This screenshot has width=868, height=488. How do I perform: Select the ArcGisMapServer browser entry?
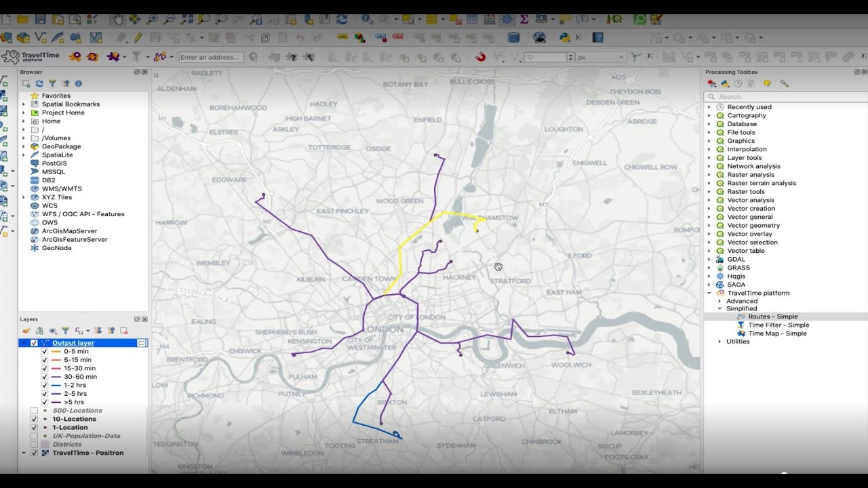(x=69, y=231)
